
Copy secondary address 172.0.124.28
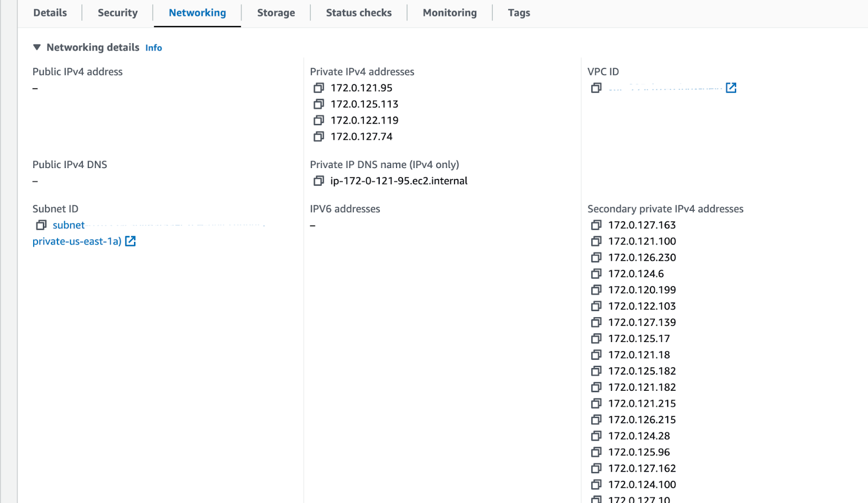(x=596, y=436)
